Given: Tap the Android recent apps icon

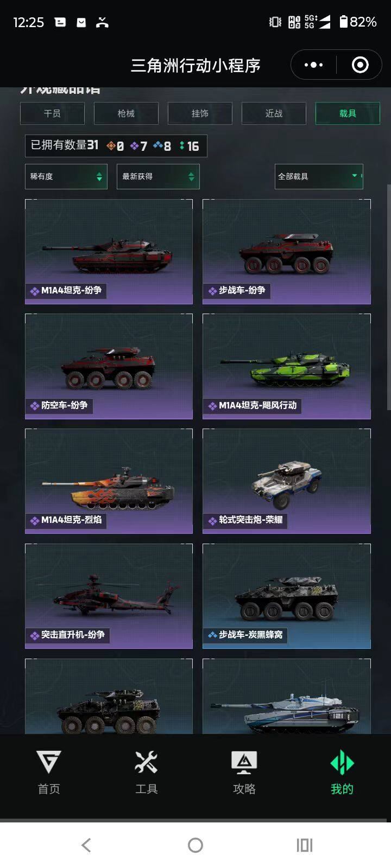Looking at the screenshot, I should (305, 845).
